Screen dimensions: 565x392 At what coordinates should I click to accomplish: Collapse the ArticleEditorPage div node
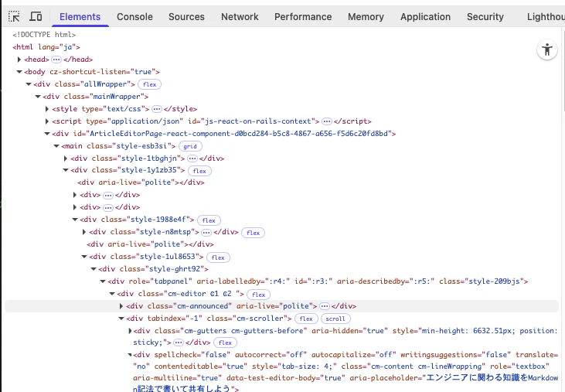(47, 134)
